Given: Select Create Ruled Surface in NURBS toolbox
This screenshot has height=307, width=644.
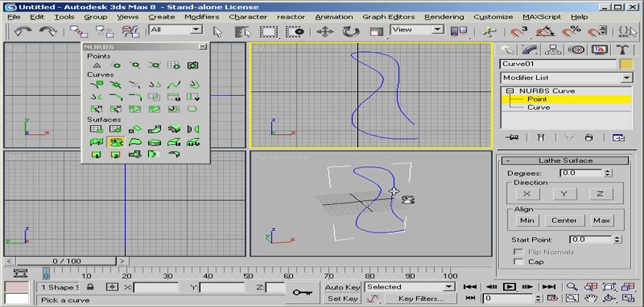Looking at the screenshot, I should [135, 142].
